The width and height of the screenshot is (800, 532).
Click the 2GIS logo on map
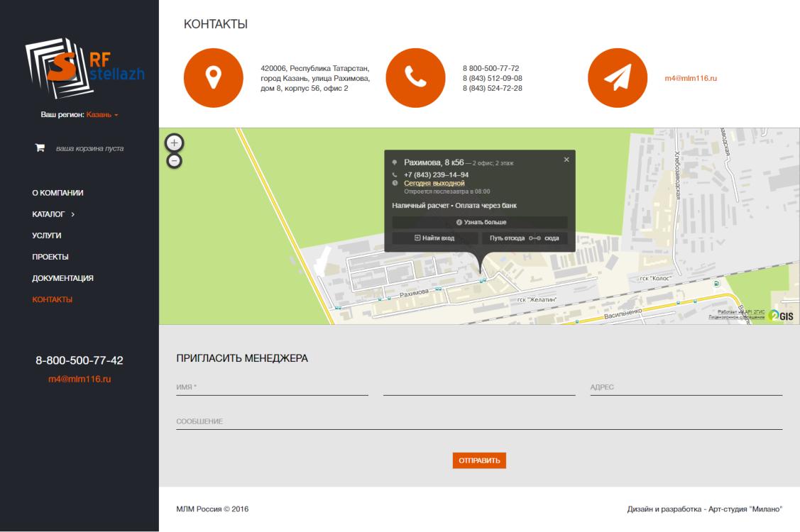pos(781,316)
